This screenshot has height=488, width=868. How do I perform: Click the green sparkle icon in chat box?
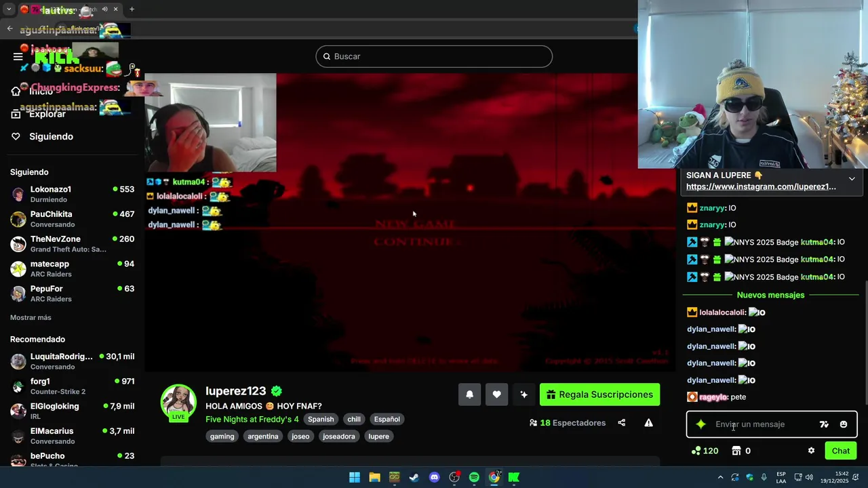pos(701,424)
